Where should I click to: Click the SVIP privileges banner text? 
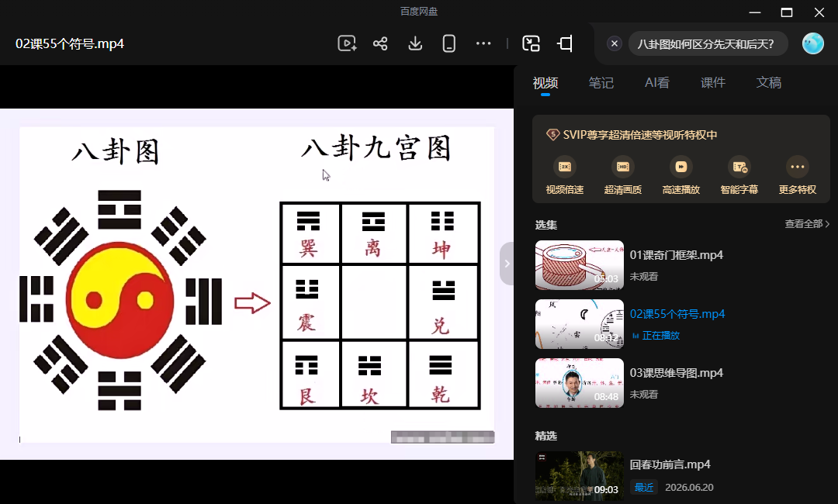(x=639, y=135)
